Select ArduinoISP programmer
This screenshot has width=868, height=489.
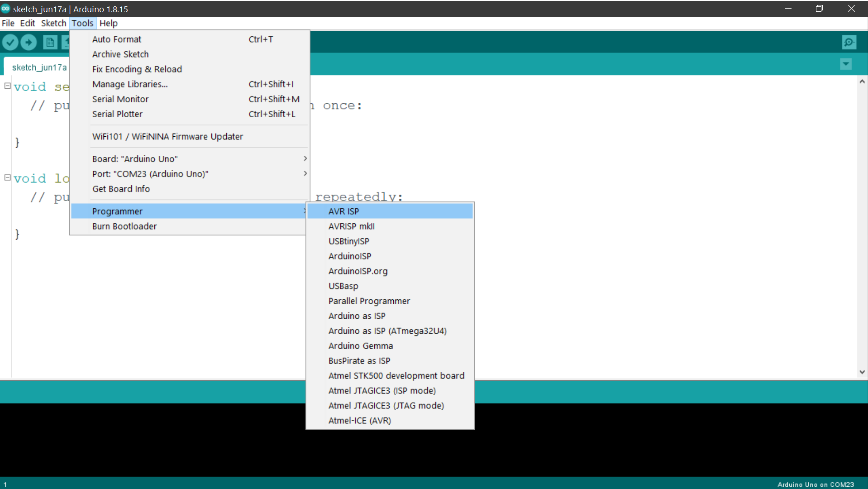click(390, 256)
